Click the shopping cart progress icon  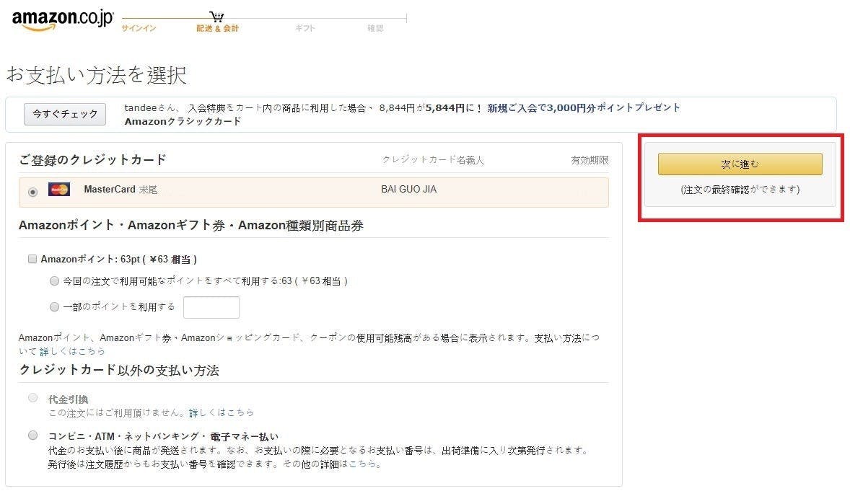coord(217,17)
